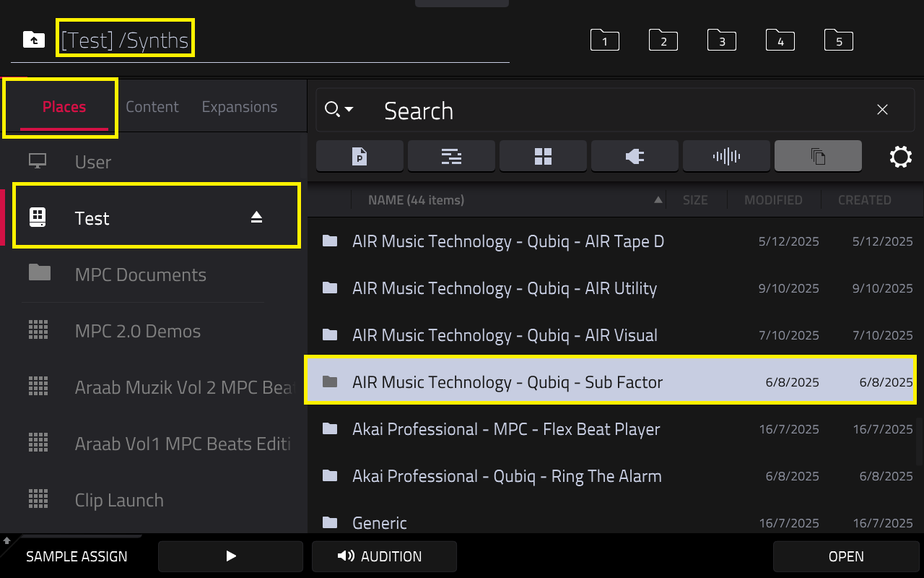The image size is (924, 578).
Task: Select Qubiq Sub Factor folder
Action: pos(611,382)
